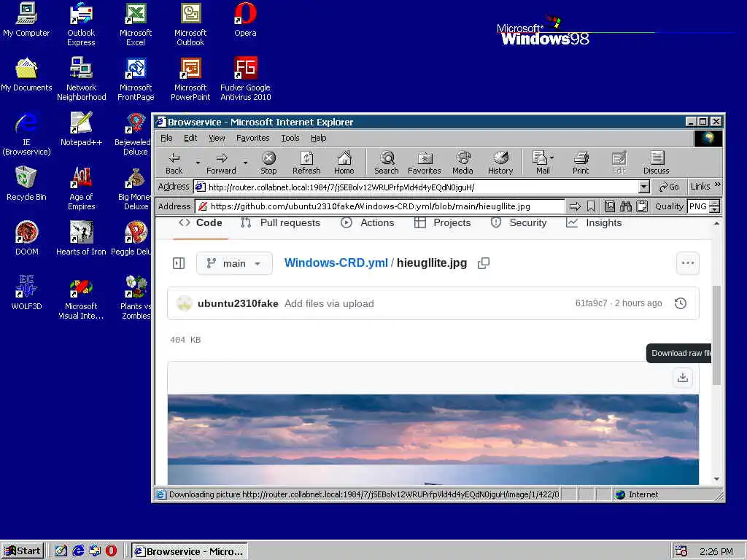Open the Edit menu

[190, 138]
